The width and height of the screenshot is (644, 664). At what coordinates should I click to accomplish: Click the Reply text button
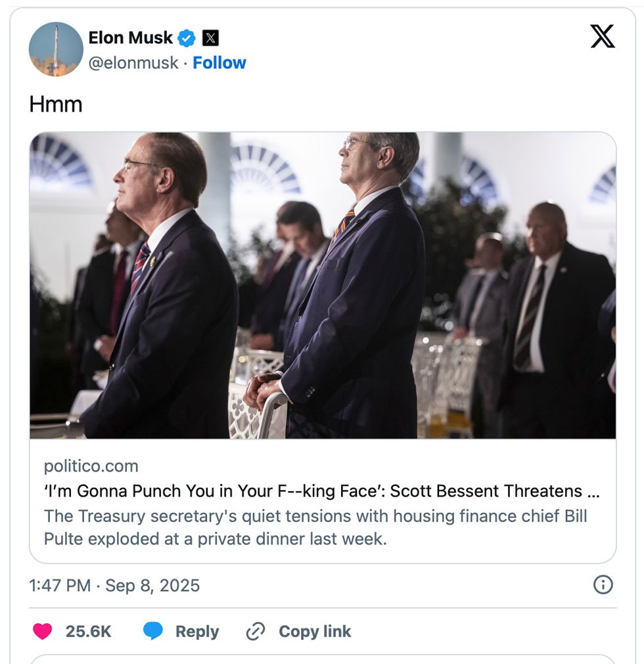(196, 632)
